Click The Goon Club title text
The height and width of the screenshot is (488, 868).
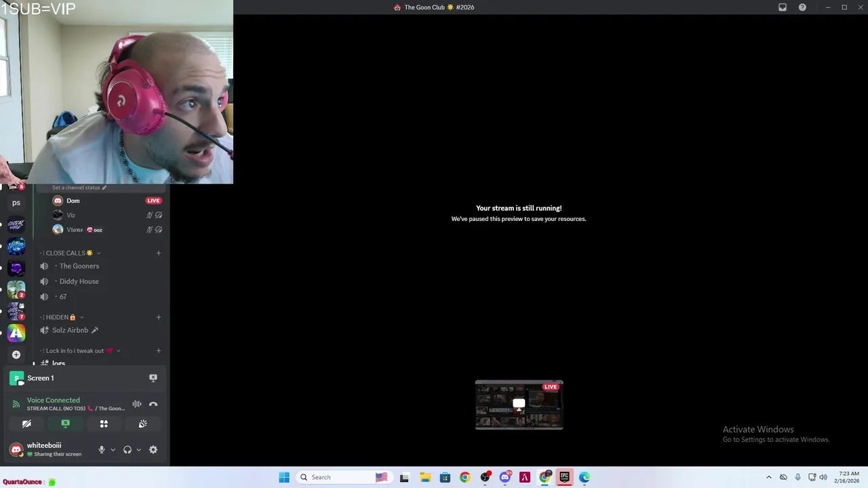(439, 7)
